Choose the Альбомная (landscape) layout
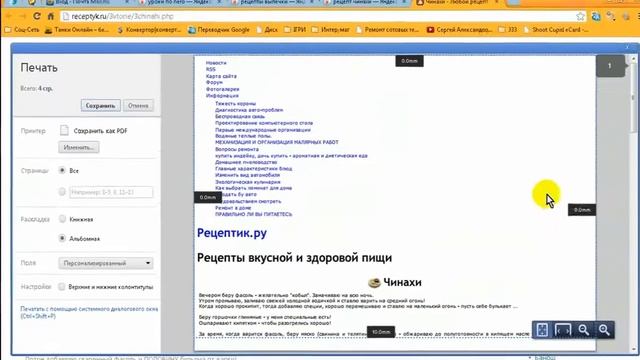Screen dimensions: 640x360 point(62,238)
